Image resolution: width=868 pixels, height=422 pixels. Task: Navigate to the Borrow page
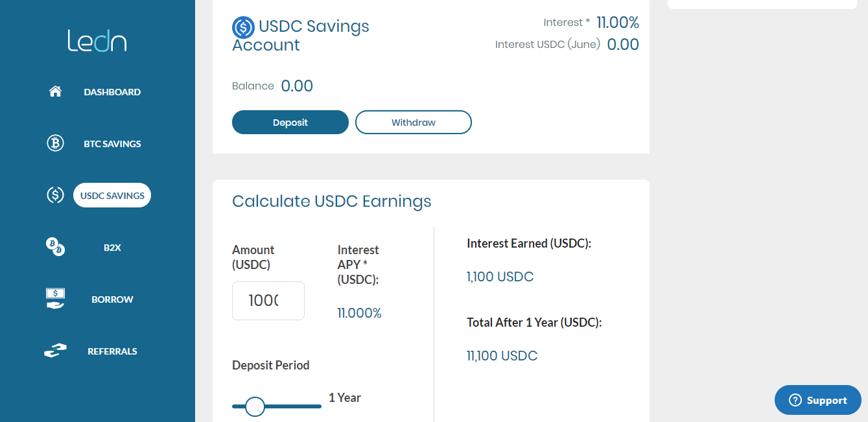[112, 299]
